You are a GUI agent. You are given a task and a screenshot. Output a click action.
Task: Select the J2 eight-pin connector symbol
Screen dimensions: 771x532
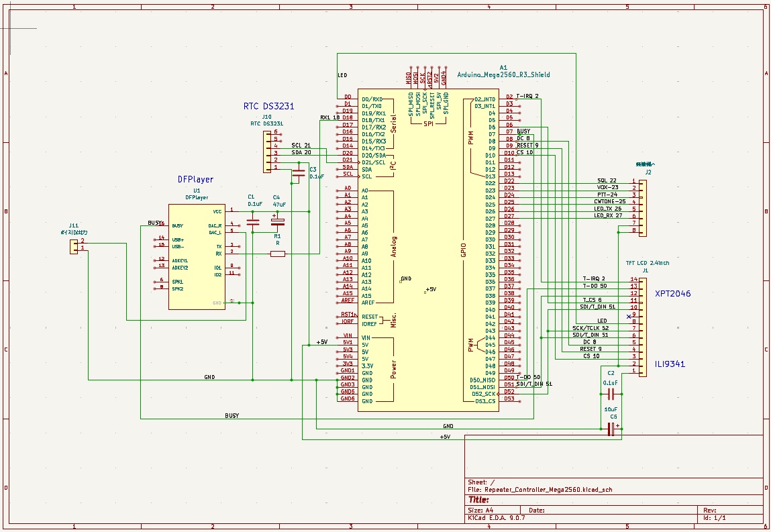click(x=643, y=206)
